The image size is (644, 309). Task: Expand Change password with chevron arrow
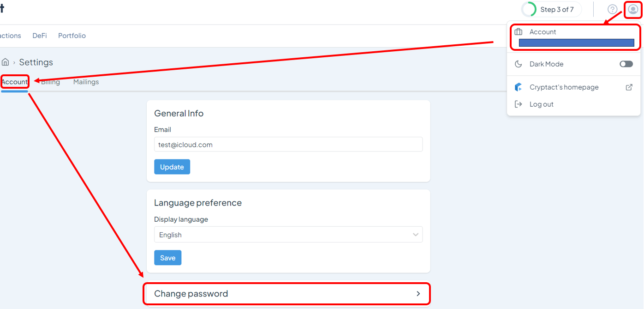(418, 294)
